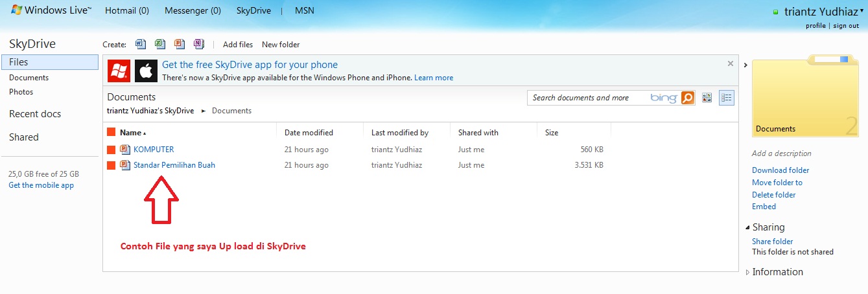Expand the Information section
The width and height of the screenshot is (868, 294).
click(747, 273)
